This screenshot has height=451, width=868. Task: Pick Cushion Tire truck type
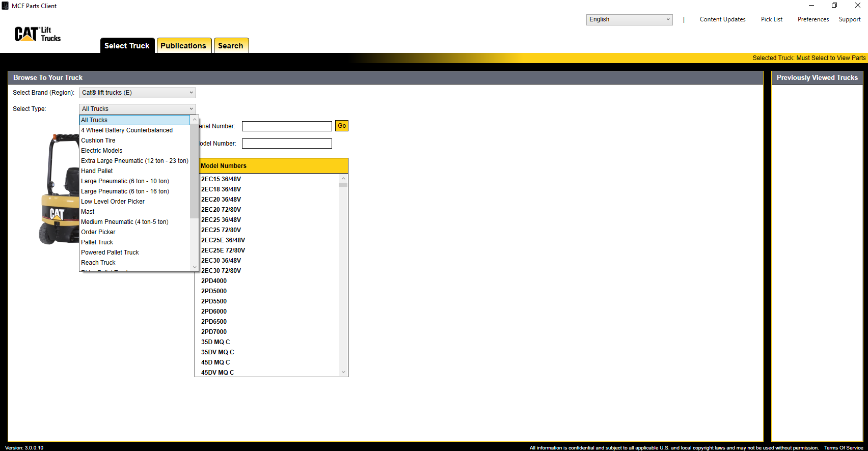[x=98, y=140]
